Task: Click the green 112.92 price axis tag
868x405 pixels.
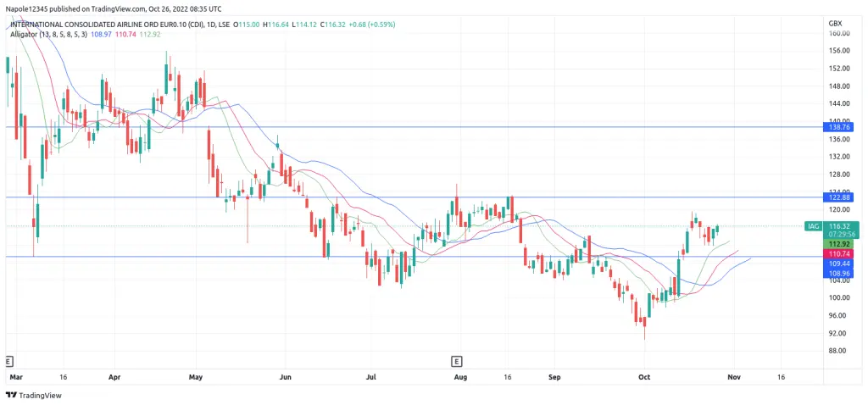Action: click(x=840, y=244)
